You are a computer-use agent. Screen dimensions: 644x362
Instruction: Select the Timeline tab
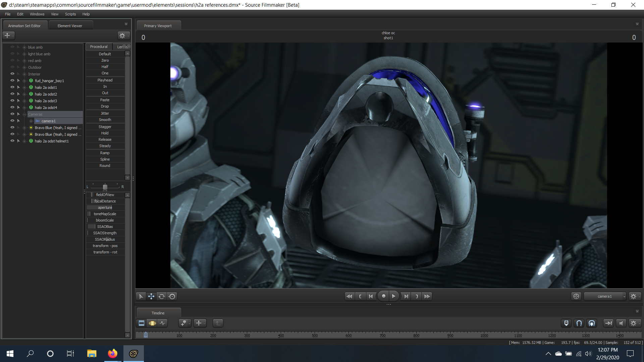[x=158, y=313]
